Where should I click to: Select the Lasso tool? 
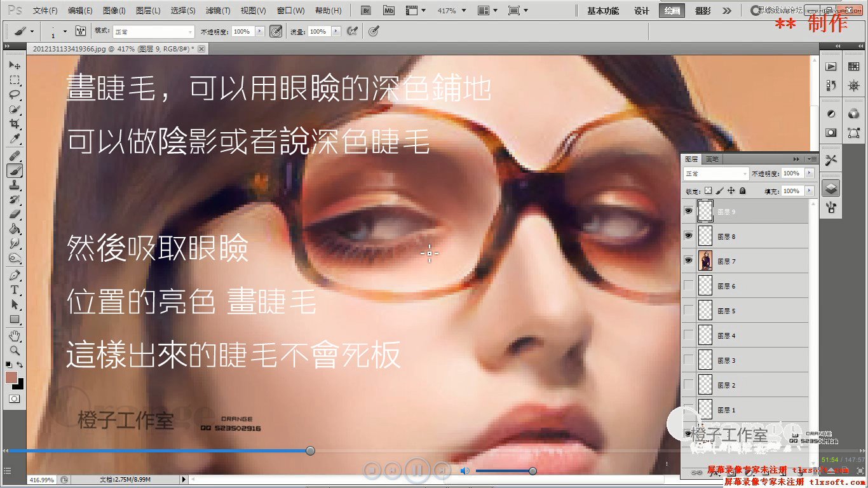pos(15,95)
